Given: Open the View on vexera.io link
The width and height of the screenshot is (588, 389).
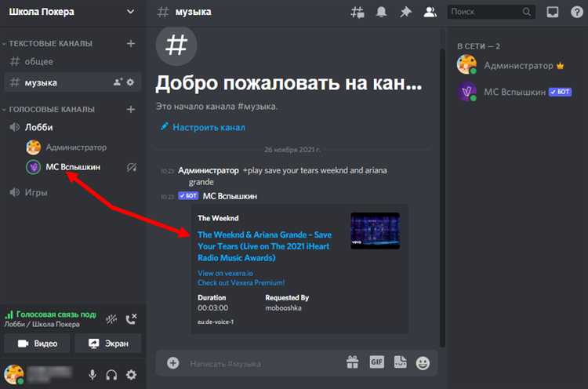Looking at the screenshot, I should pos(225,273).
